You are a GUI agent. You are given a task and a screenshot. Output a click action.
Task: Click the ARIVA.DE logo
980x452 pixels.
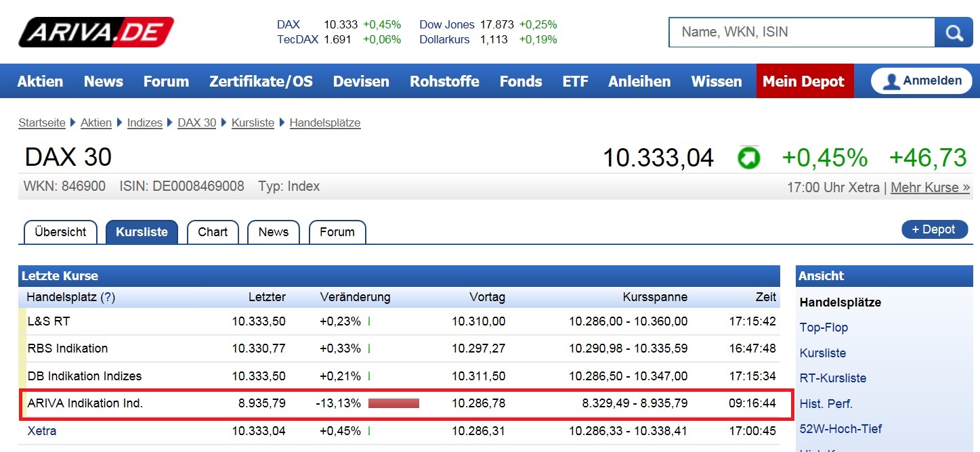(96, 32)
